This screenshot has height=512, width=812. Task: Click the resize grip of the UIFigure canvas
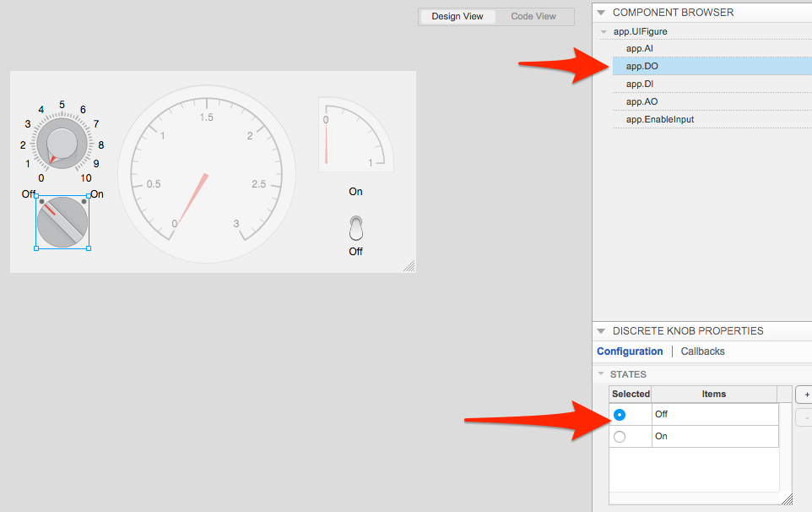pyautogui.click(x=411, y=266)
